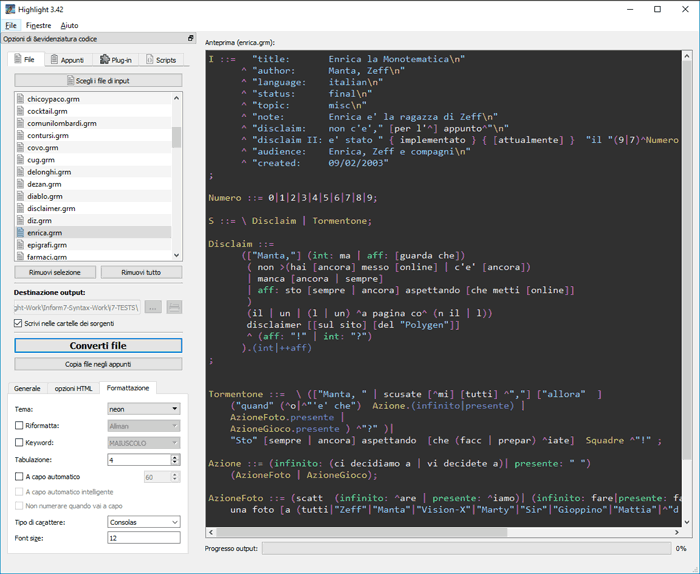Switch to the Scripts tab
Image resolution: width=700 pixels, height=574 pixels.
click(x=161, y=60)
